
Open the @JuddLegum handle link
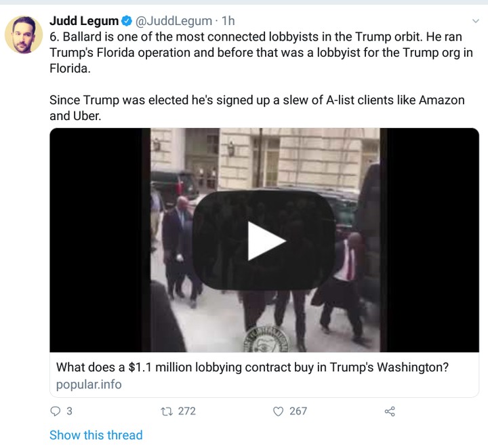pyautogui.click(x=174, y=21)
